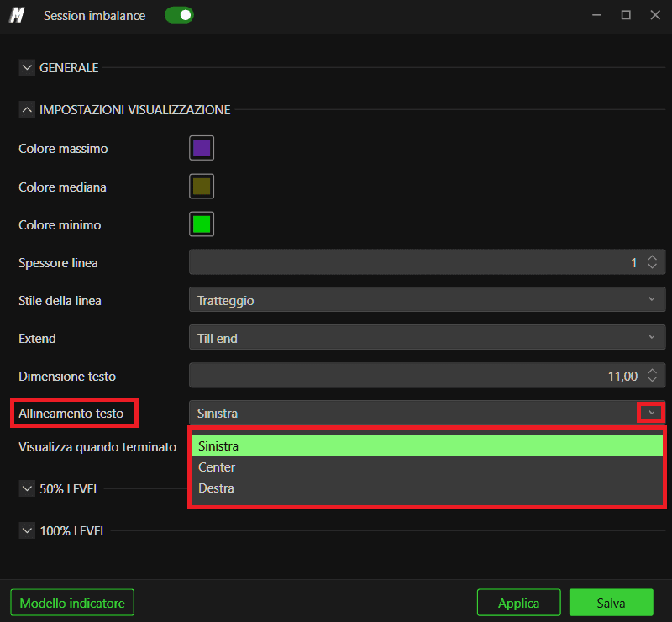Increase Dimensione testo with up arrow
The image size is (672, 622).
(x=652, y=372)
